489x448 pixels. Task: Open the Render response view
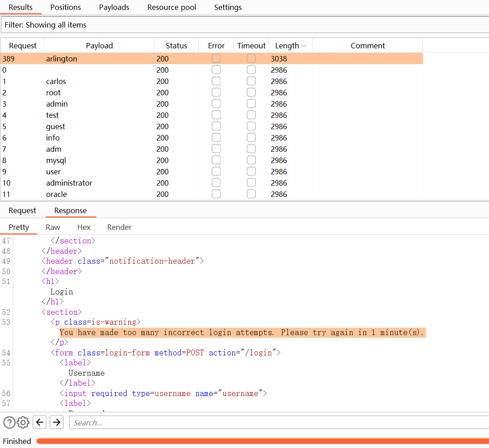[119, 227]
